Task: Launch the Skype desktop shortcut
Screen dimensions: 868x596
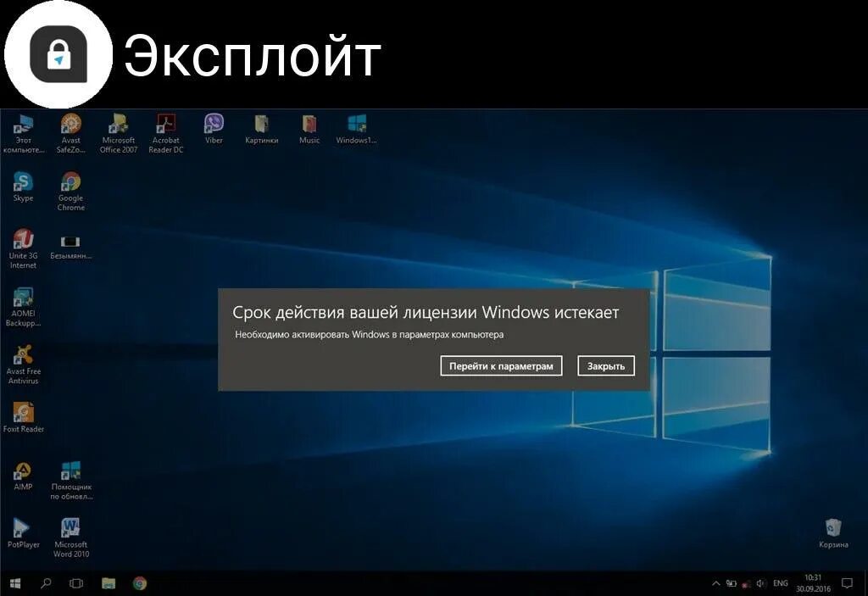Action: [23, 187]
